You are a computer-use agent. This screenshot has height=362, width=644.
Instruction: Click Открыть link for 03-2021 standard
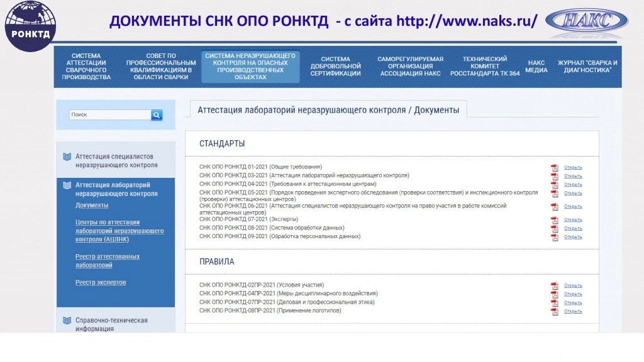[573, 176]
